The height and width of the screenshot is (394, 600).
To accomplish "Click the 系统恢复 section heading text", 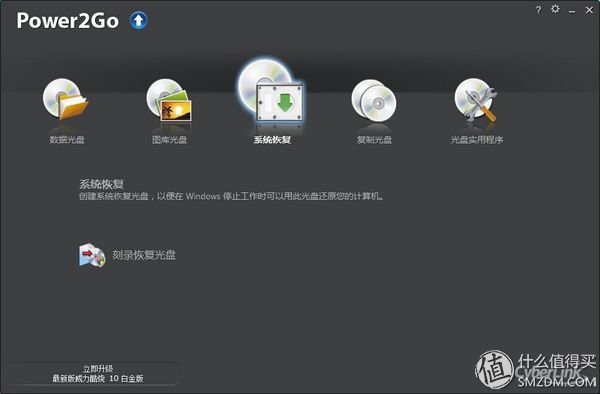I will click(101, 184).
